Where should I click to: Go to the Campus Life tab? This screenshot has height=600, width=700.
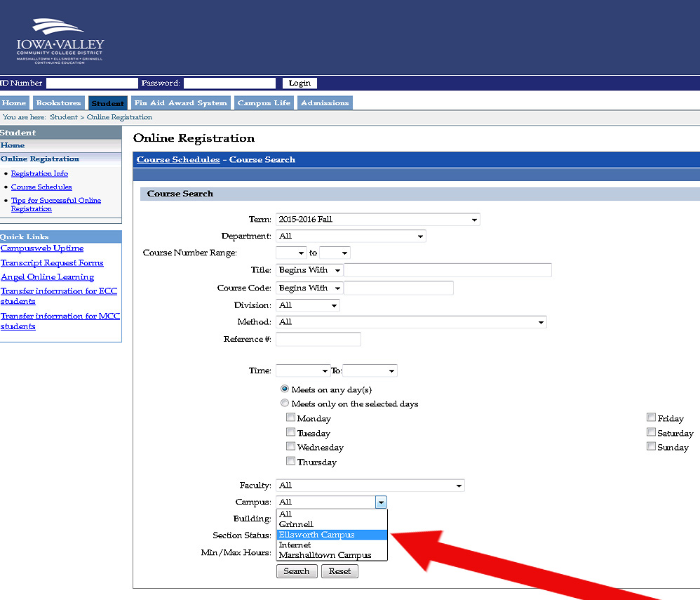264,103
